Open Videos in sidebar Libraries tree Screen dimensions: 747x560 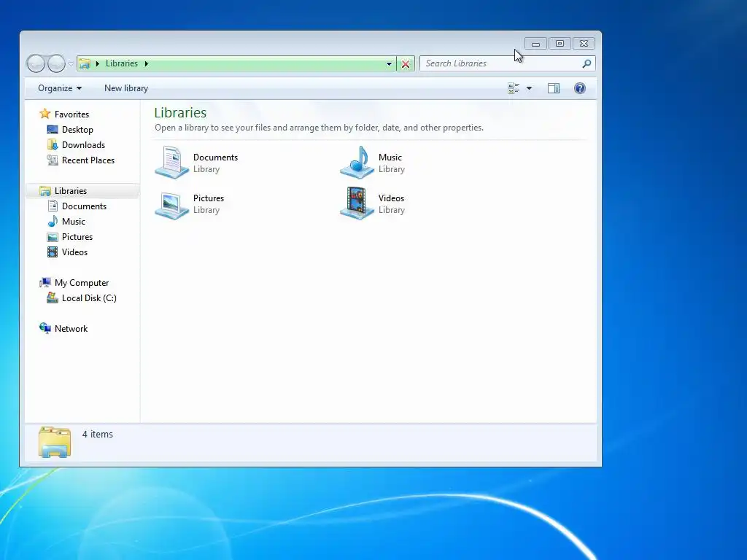[x=75, y=252]
